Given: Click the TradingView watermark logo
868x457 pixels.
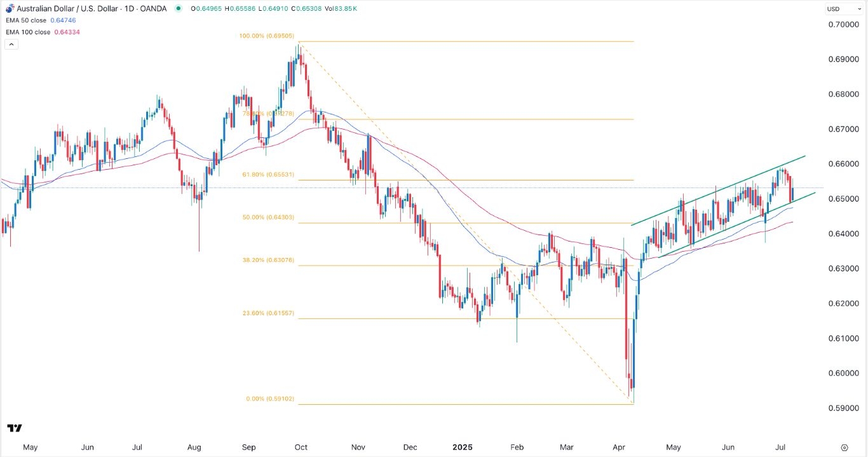Looking at the screenshot, I should click(x=16, y=428).
